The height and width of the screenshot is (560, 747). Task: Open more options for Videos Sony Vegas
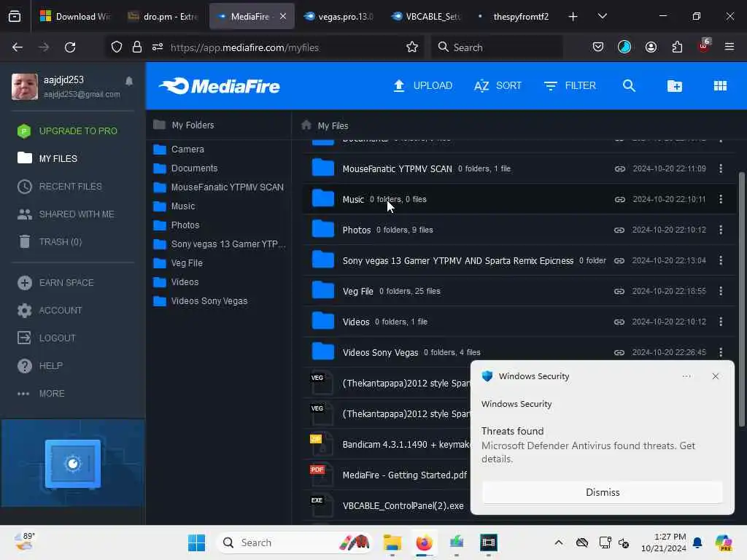(720, 352)
